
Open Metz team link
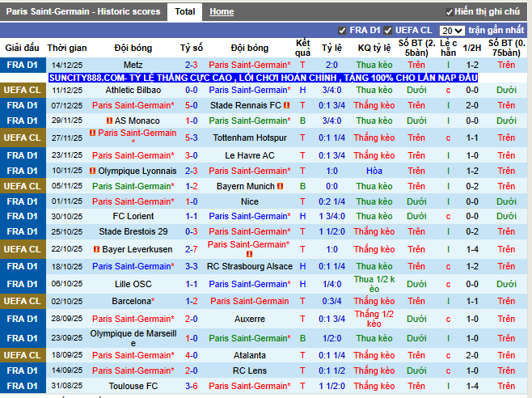[x=133, y=66]
